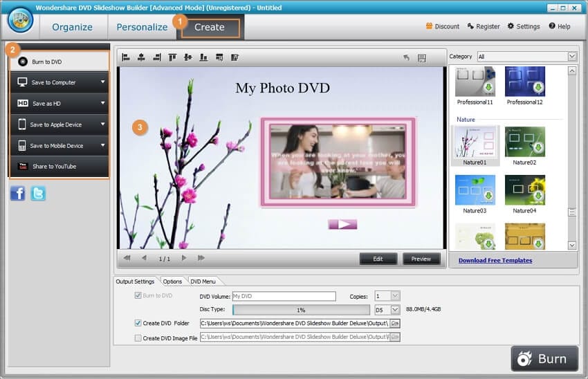Click the Preview button
Screen dimensions: 588x379
tap(421, 259)
